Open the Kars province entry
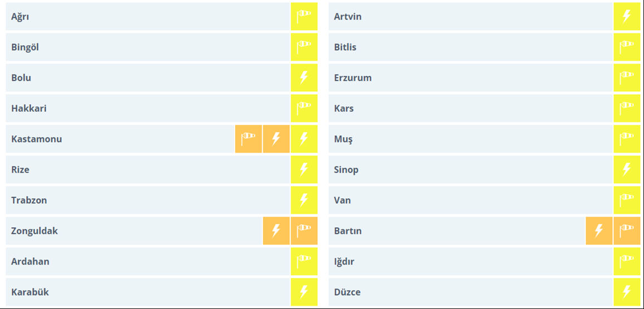This screenshot has width=644, height=309. pyautogui.click(x=344, y=109)
